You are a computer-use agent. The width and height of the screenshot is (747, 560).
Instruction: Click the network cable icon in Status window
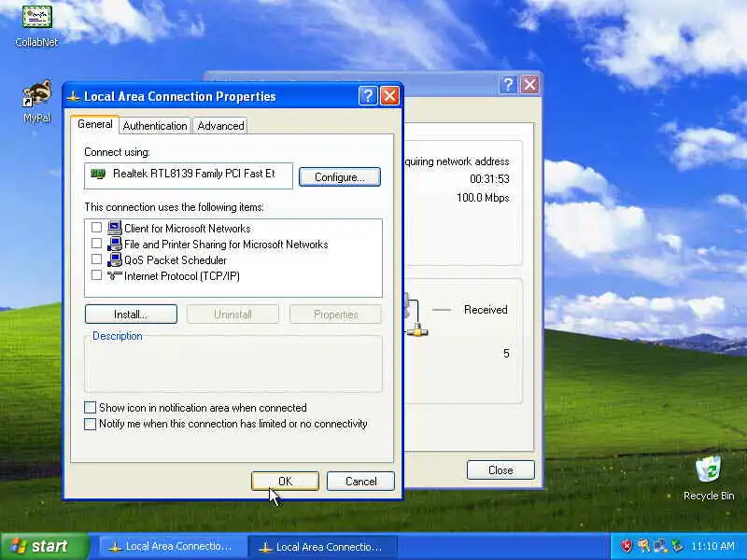pyautogui.click(x=416, y=329)
